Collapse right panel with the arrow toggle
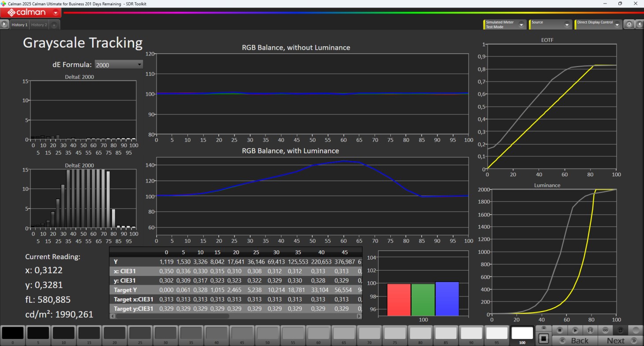Screen dimensions: 644x346 [x=640, y=25]
